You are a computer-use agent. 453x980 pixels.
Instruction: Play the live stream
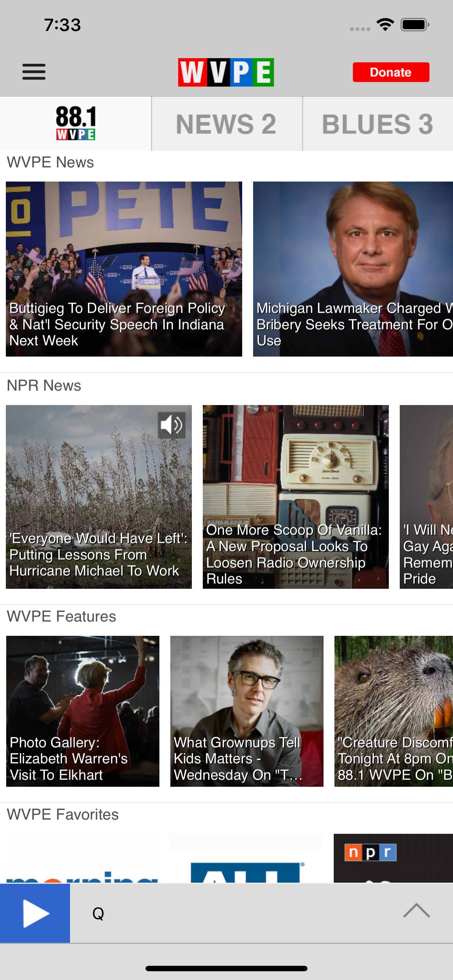tap(35, 913)
